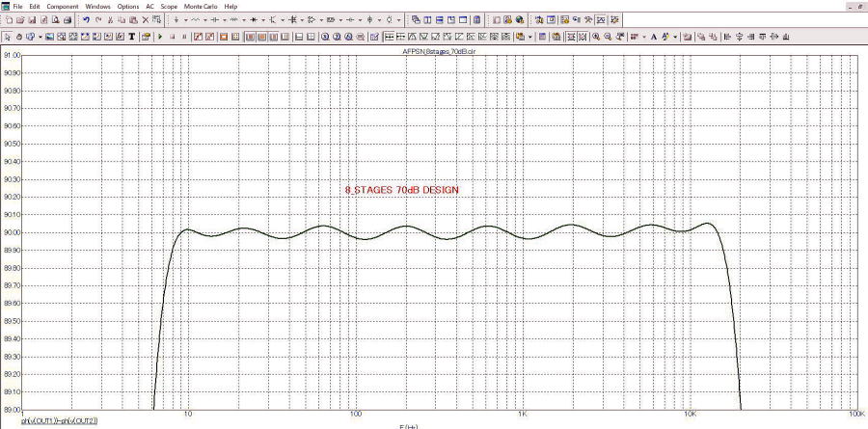Open the Windows menu
Screen dimensions: 868x429
(x=98, y=7)
